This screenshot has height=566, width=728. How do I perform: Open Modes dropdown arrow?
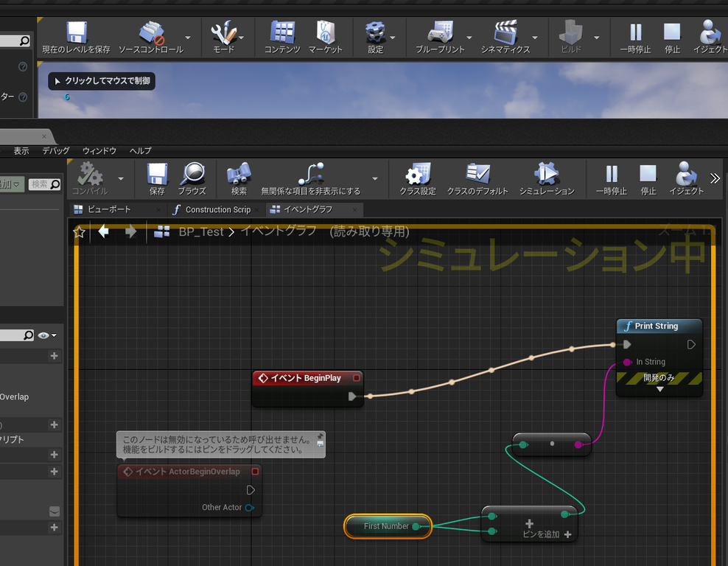click(x=242, y=38)
